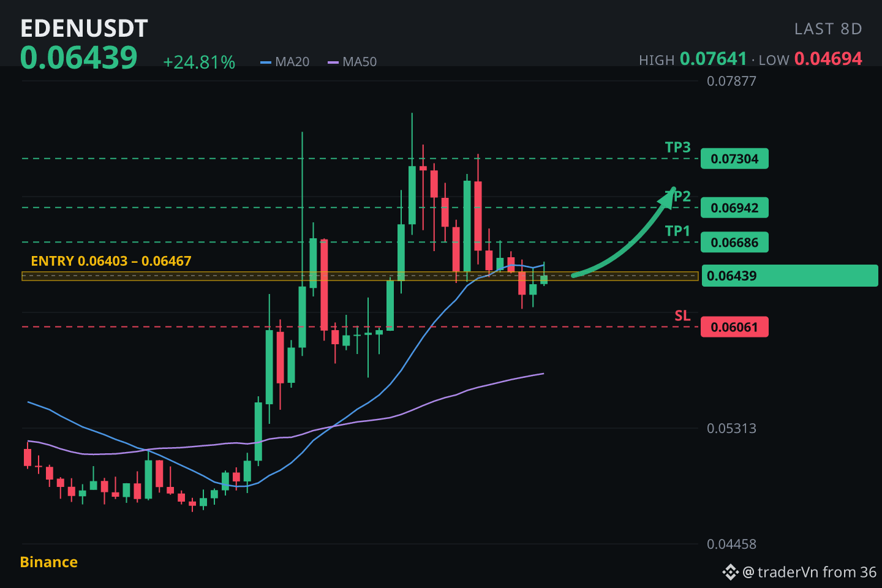This screenshot has height=588, width=882.
Task: Select the red 0.06061 stop-loss price tag
Action: [x=734, y=327]
